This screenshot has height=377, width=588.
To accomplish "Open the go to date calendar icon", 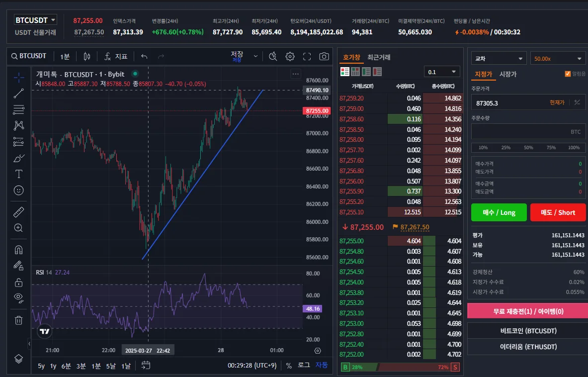I will tap(146, 366).
